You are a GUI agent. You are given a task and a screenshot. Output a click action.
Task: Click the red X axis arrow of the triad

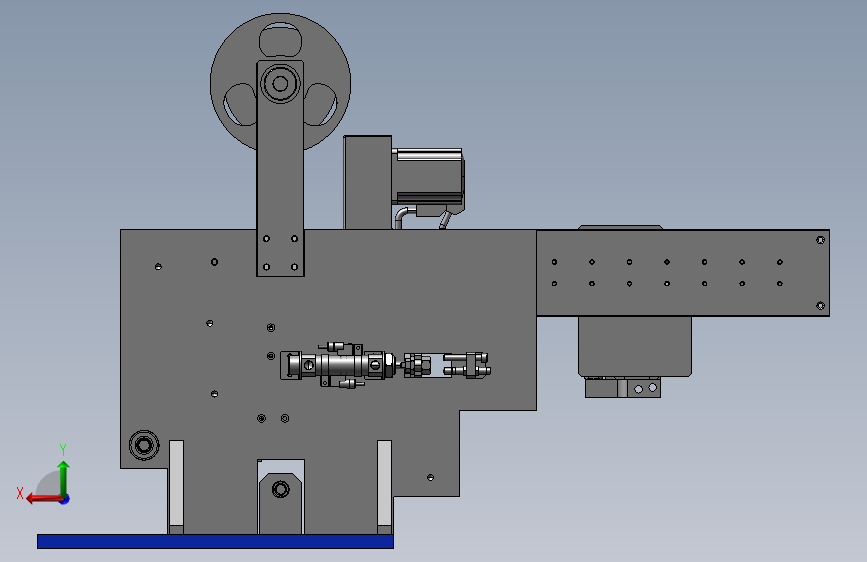[43, 499]
